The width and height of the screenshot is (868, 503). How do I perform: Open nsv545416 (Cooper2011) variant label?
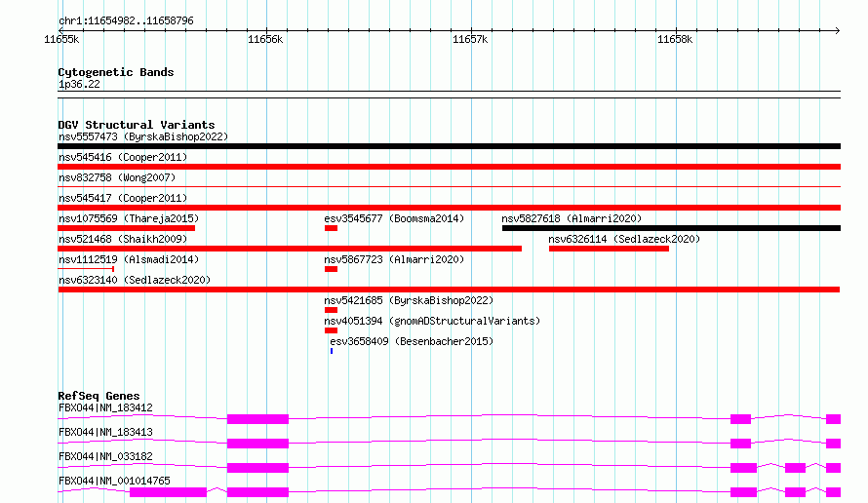pos(123,157)
